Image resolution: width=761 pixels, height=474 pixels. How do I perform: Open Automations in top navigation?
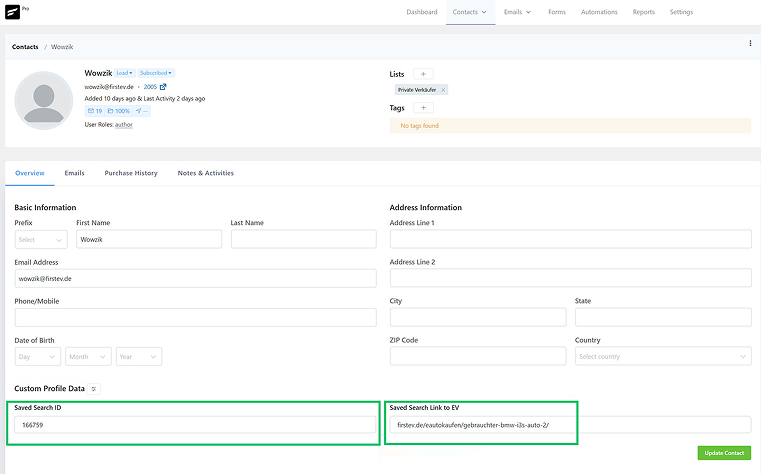[x=599, y=12]
